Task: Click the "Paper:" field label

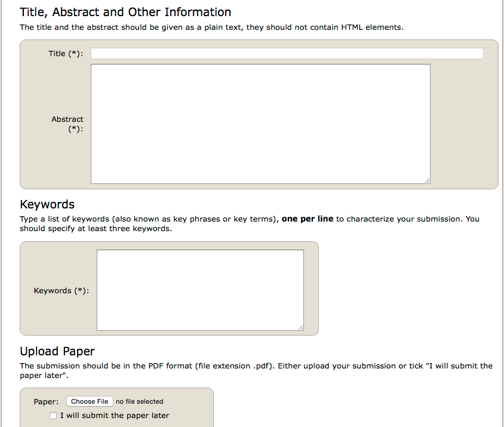Action: point(46,402)
